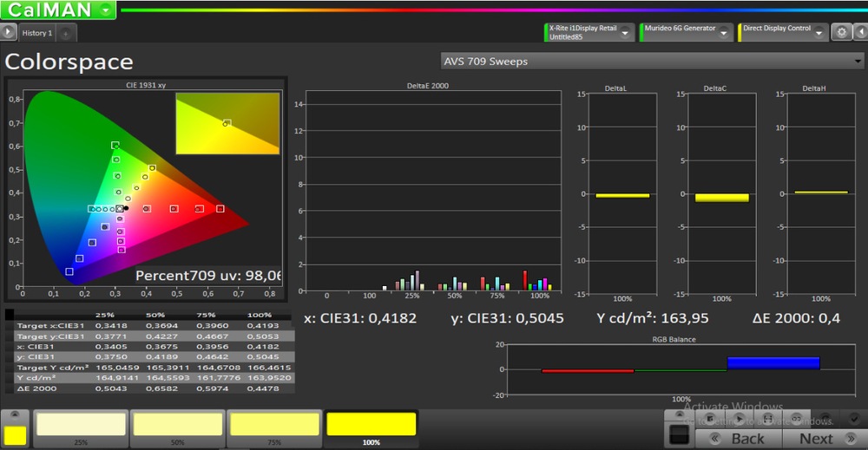868x450 pixels.
Task: Collapse right panel arrow beside gear
Action: [860, 32]
